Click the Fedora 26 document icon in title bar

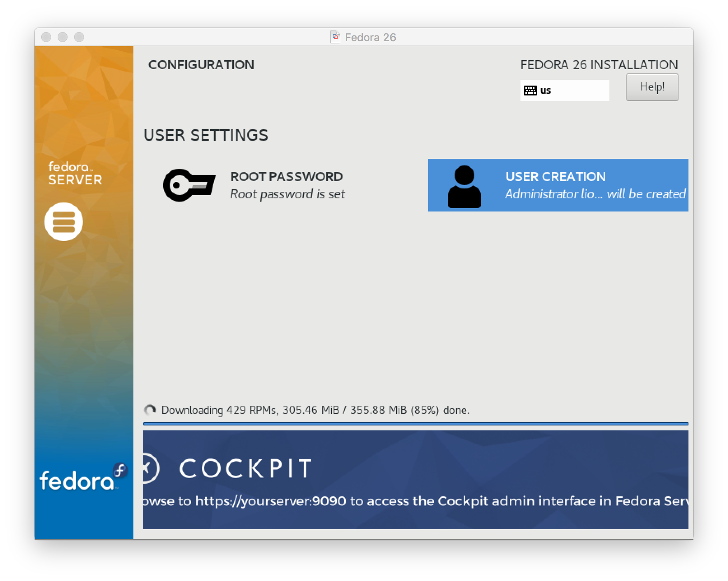pyautogui.click(x=335, y=37)
